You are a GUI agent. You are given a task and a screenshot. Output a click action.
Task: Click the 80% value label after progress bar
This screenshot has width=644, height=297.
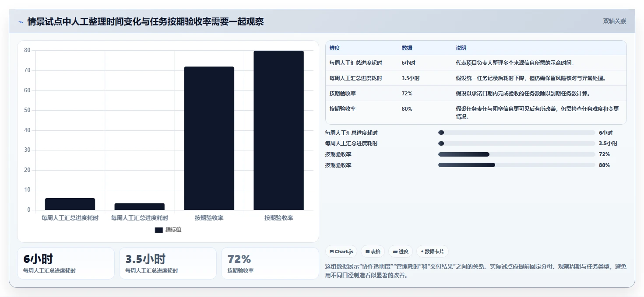click(604, 165)
